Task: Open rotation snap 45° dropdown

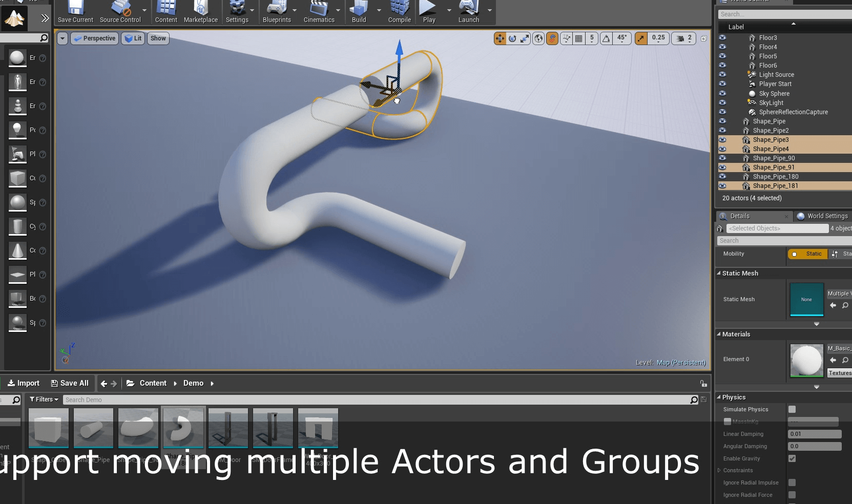Action: [622, 38]
